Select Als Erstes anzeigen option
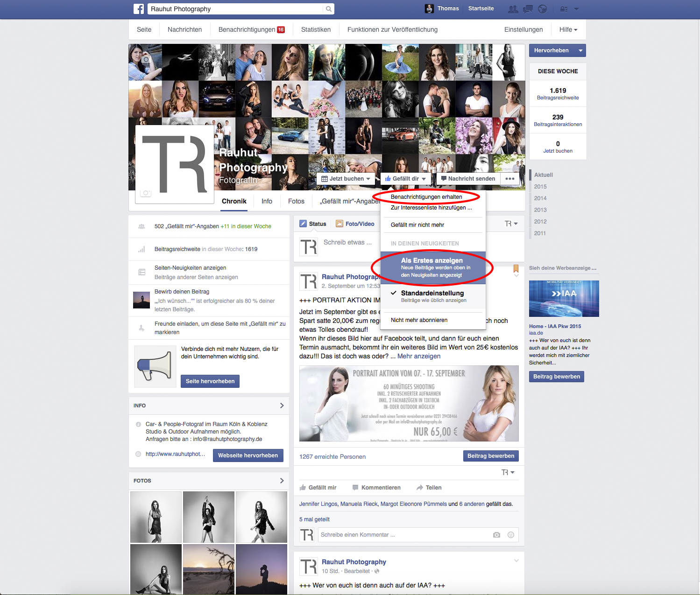The image size is (700, 595). pyautogui.click(x=433, y=268)
